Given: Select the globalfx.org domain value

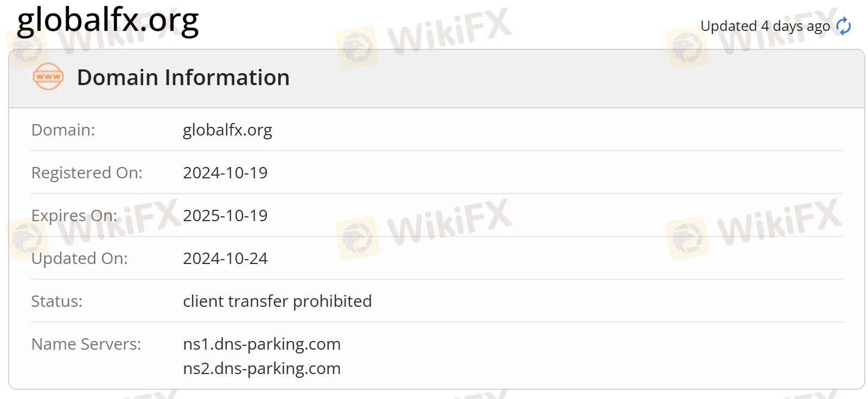Looking at the screenshot, I should coord(227,130).
